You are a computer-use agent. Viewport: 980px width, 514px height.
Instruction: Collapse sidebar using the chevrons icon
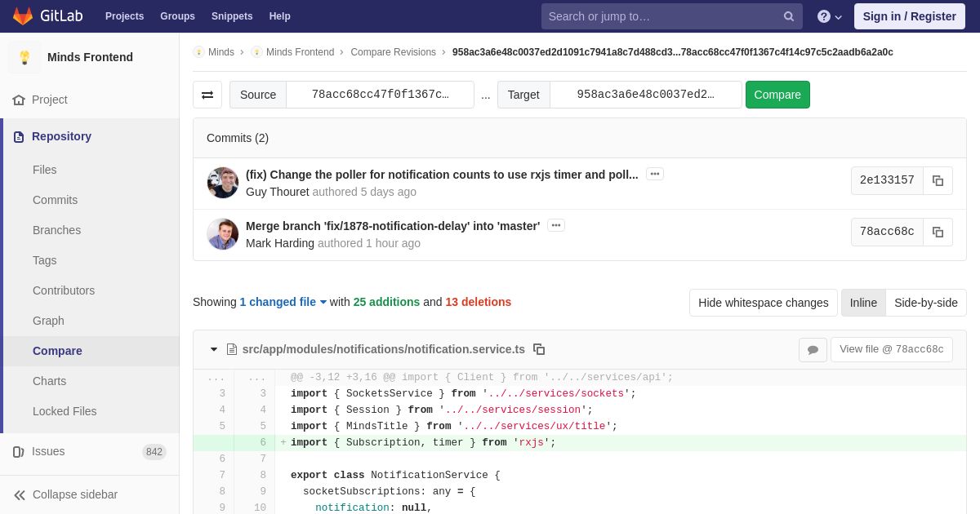pos(20,494)
